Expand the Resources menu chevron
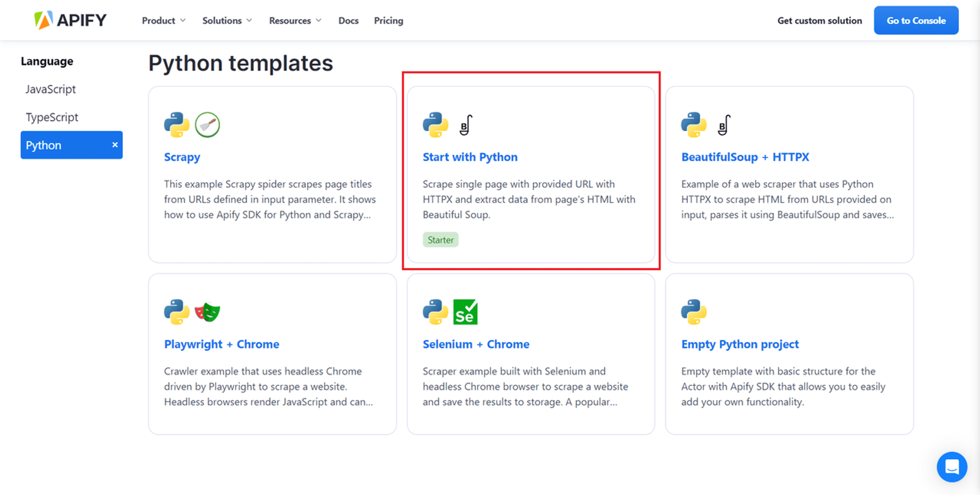 (318, 21)
